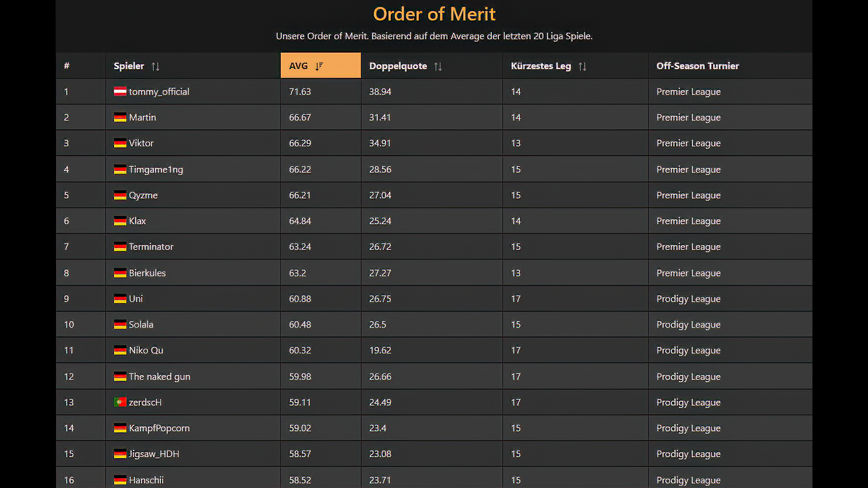Image resolution: width=868 pixels, height=488 pixels.
Task: Click Premier League in Qyzme's row
Action: pyautogui.click(x=688, y=195)
